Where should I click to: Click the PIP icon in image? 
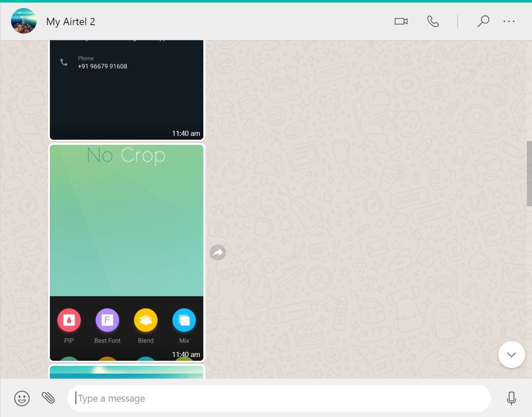click(69, 320)
